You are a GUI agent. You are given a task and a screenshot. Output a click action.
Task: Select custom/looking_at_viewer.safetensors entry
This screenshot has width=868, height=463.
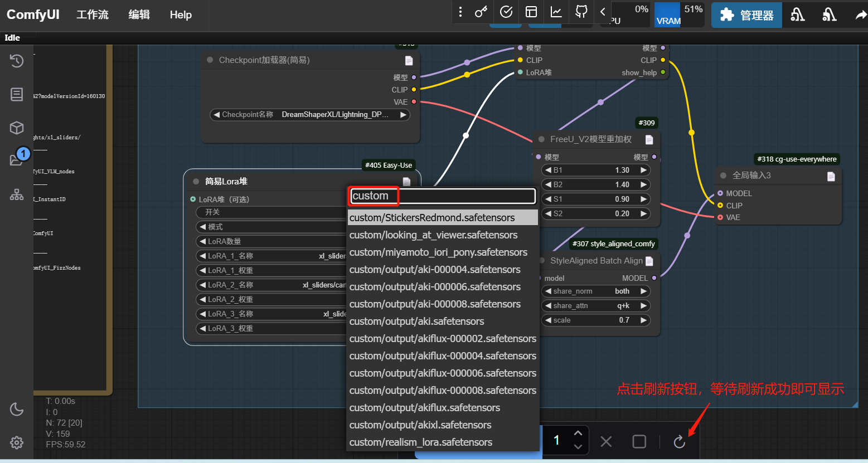point(443,235)
